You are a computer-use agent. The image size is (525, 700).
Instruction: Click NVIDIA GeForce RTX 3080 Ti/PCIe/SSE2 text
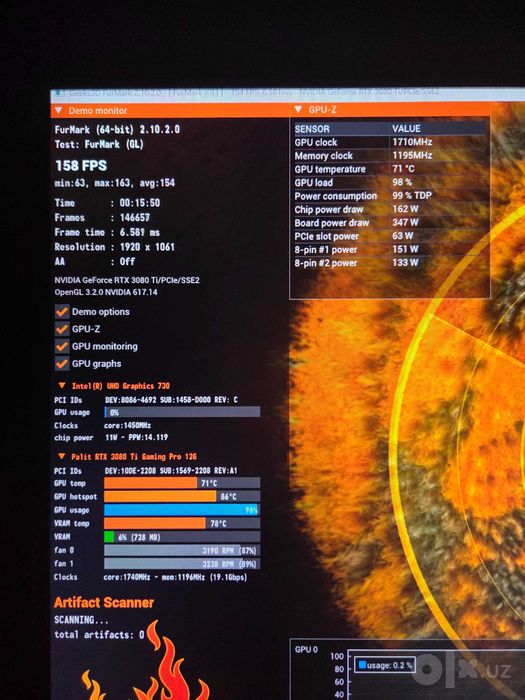[127, 280]
